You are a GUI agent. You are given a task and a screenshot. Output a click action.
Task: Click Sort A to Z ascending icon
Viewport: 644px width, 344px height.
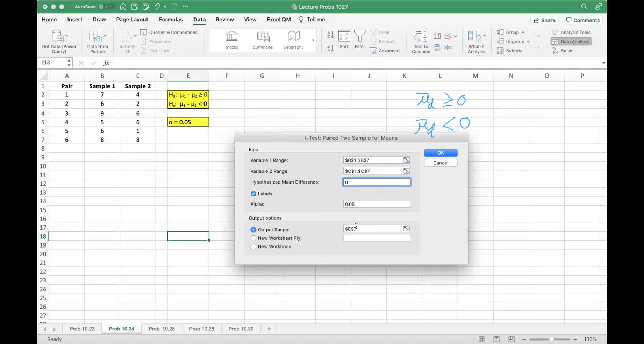coord(330,35)
